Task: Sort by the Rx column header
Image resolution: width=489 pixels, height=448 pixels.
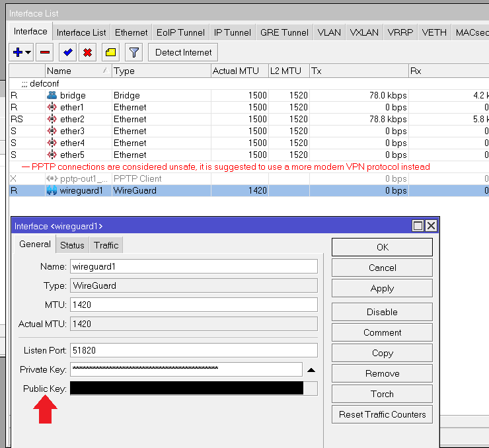Action: coord(449,71)
